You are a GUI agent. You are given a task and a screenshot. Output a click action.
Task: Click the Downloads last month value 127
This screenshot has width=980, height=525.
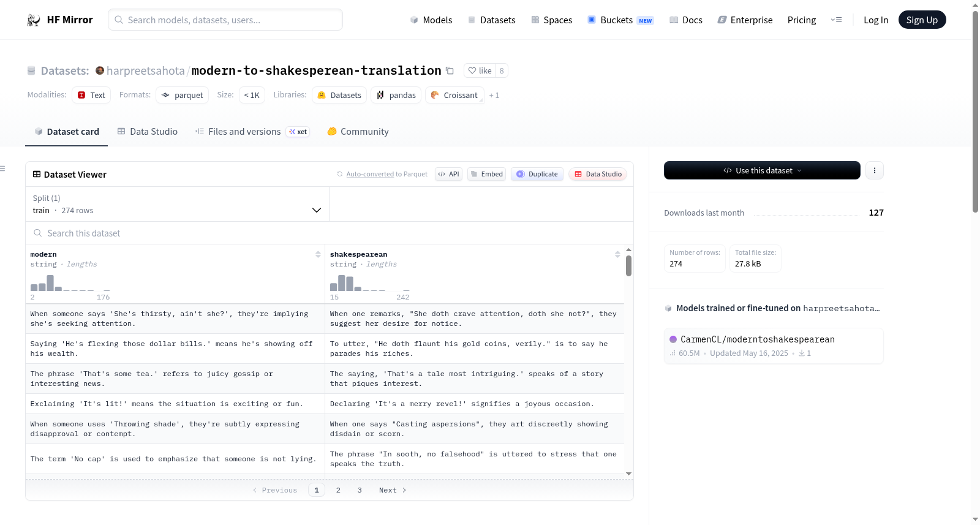[876, 213]
